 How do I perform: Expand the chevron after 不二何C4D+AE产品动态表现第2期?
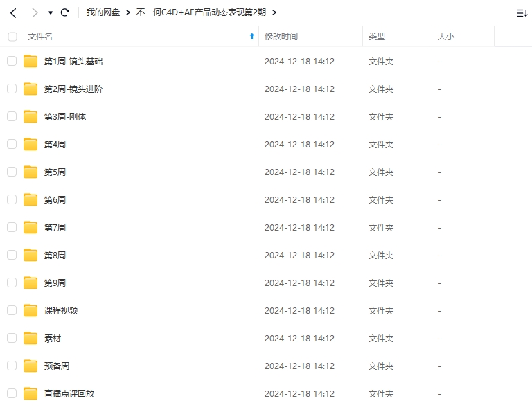(x=274, y=12)
